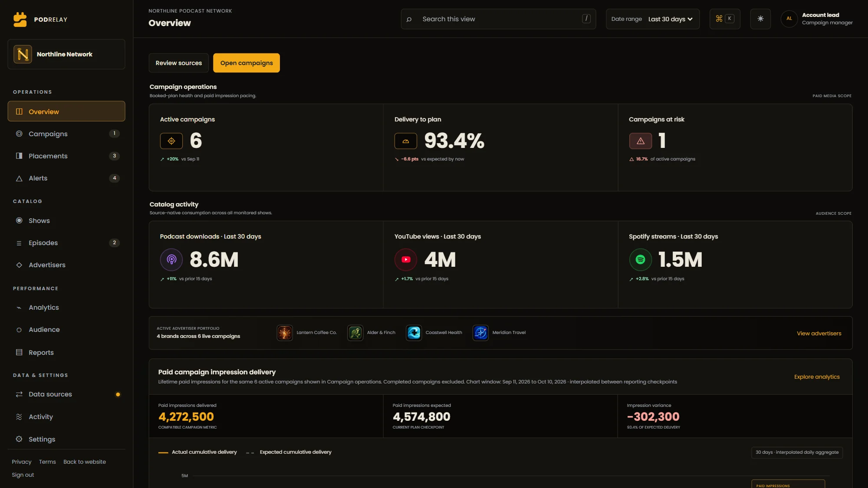The width and height of the screenshot is (868, 488).
Task: Click the Analytics sidebar icon
Action: 19,308
